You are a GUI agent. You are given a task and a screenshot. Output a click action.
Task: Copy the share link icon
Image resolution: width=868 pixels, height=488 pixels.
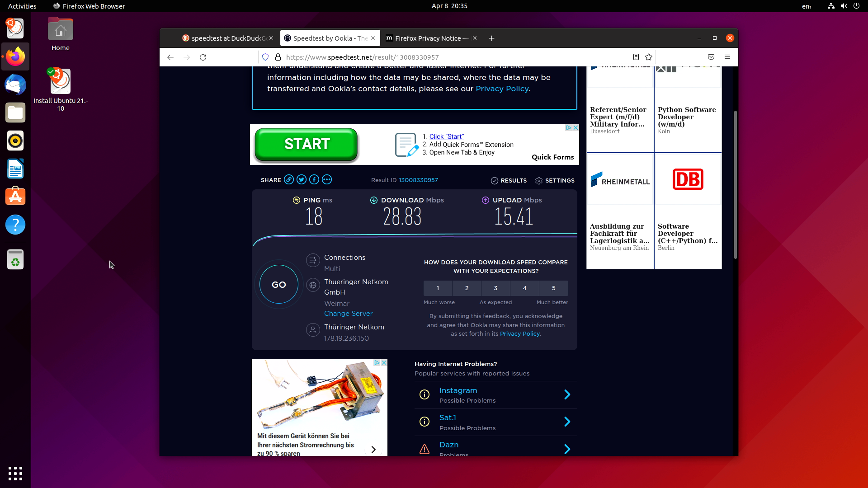289,180
